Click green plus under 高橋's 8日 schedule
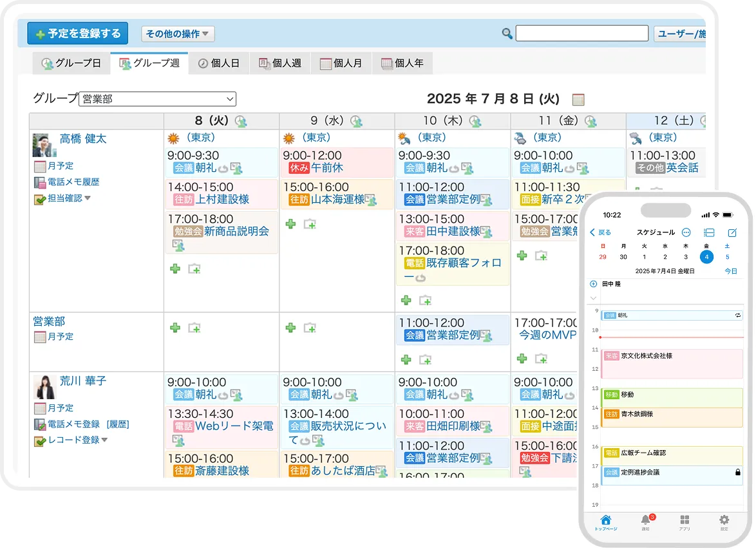The height and width of the screenshot is (555, 756). point(175,268)
